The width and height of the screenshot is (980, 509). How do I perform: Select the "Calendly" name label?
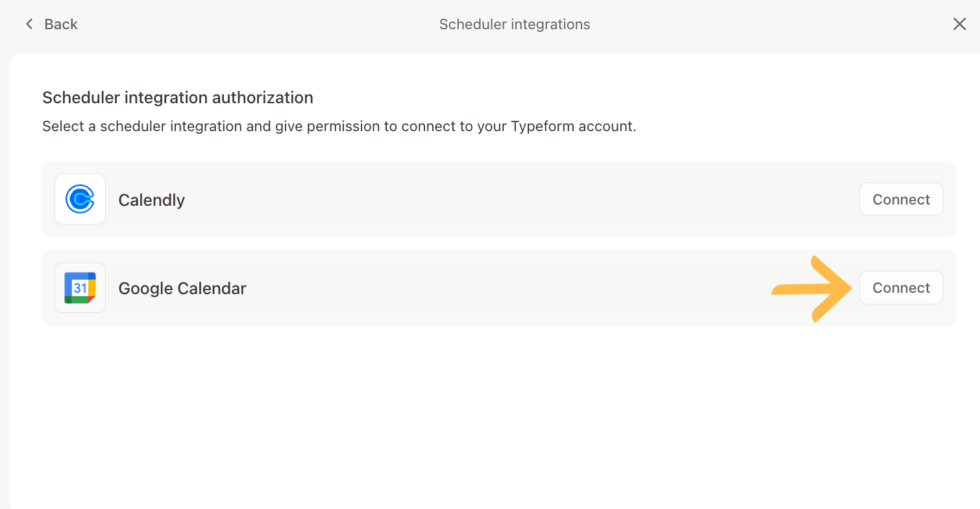pyautogui.click(x=151, y=200)
